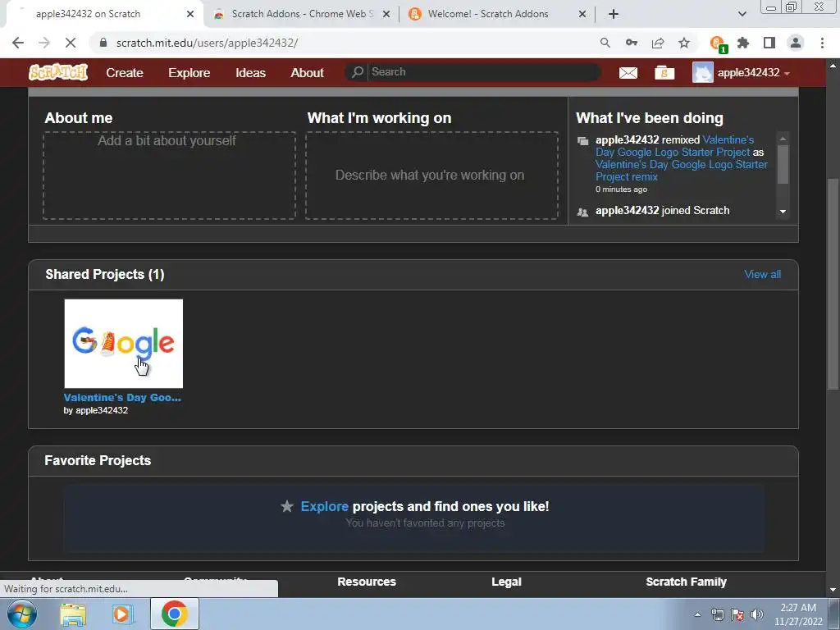Open the About menu item
The image size is (840, 630).
[x=307, y=73]
